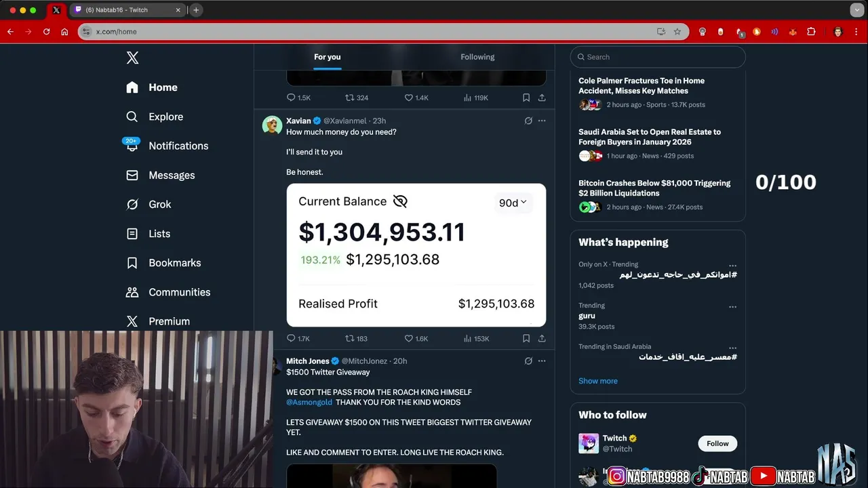Open more options for the guru trend
This screenshot has width=868, height=488.
732,307
